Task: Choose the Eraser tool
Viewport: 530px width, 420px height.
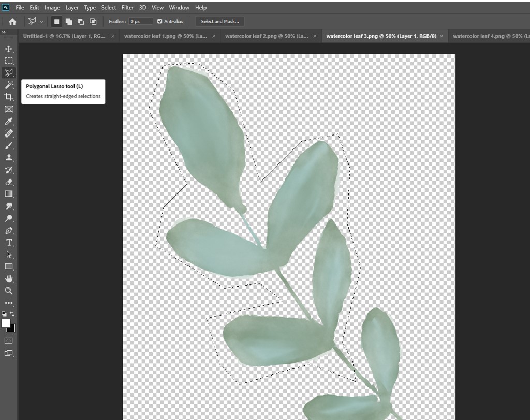Action: 9,182
